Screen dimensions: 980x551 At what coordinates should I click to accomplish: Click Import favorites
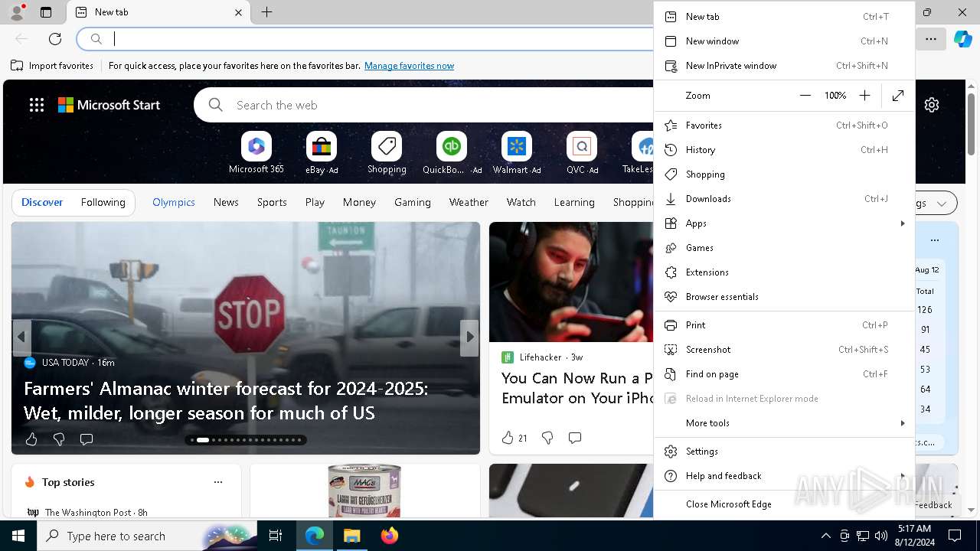coord(52,66)
